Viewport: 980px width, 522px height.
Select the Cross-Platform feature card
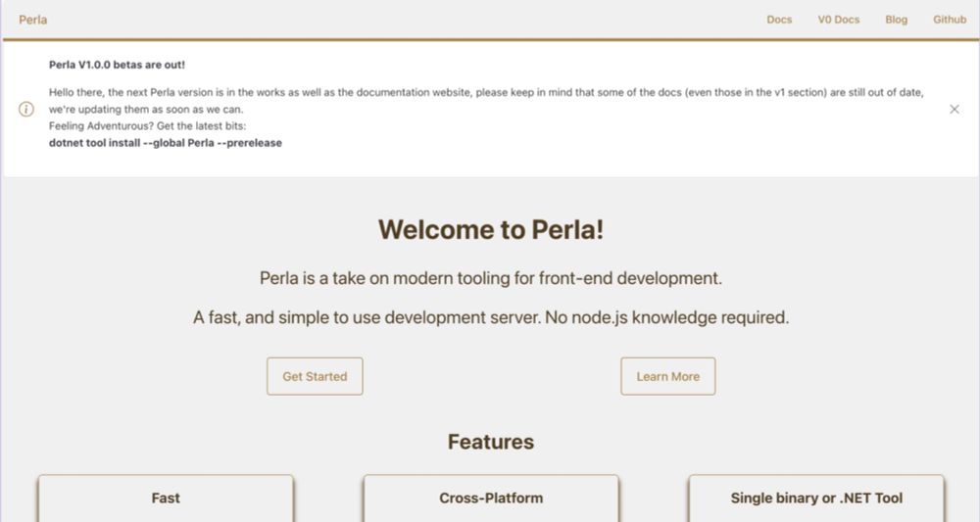click(491, 498)
